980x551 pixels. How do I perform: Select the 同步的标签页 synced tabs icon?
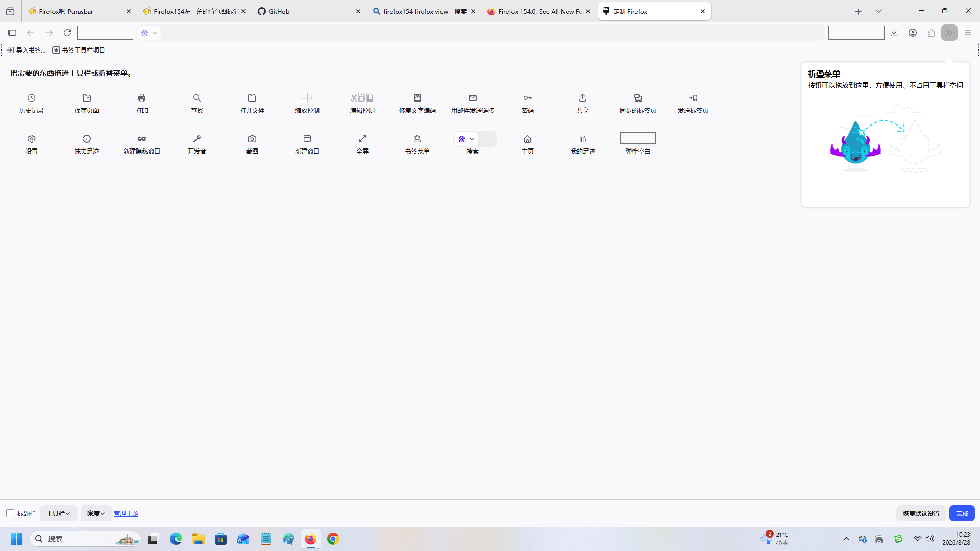tap(638, 98)
